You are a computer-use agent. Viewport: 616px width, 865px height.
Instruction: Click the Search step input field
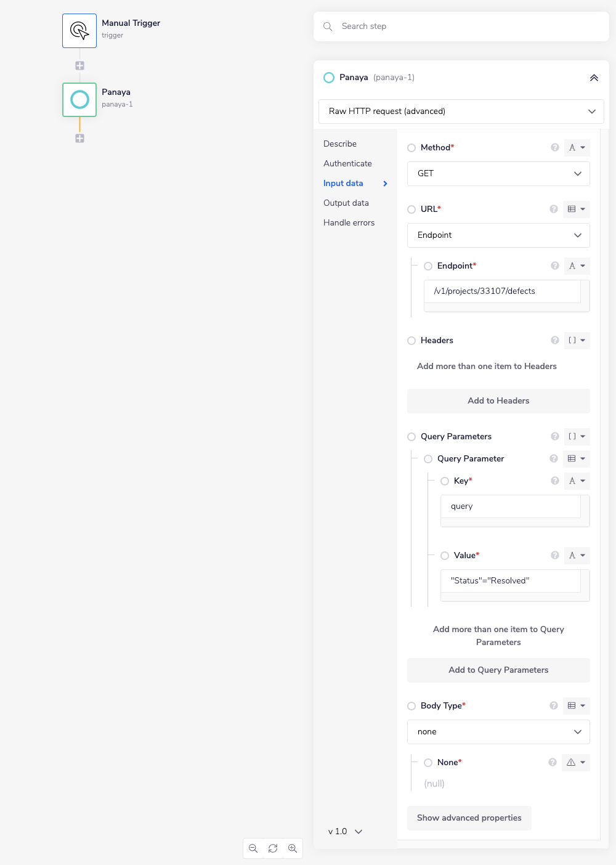tap(468, 26)
